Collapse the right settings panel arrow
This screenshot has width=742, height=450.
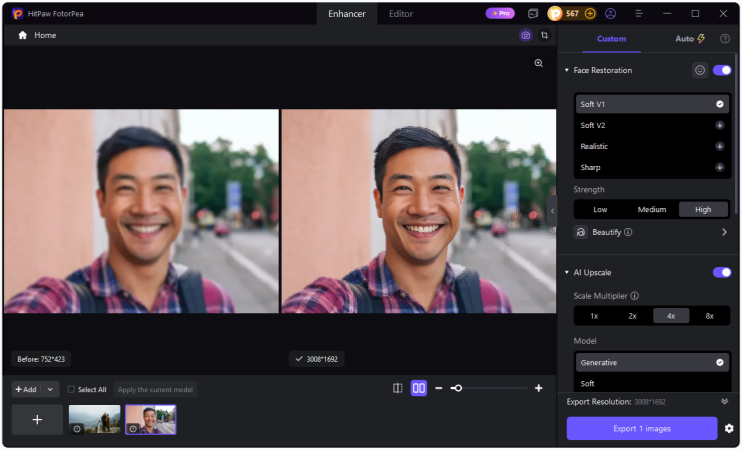click(552, 211)
